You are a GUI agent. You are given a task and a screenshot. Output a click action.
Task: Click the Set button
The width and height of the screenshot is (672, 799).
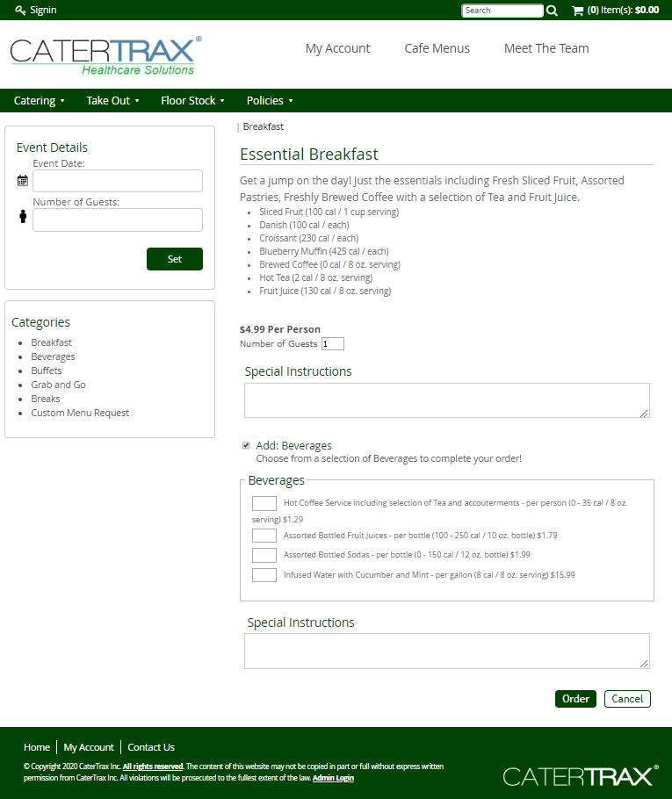pos(175,259)
